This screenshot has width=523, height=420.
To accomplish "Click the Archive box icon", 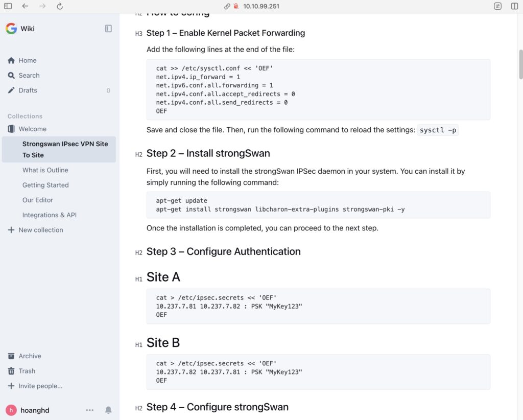I will (11, 356).
